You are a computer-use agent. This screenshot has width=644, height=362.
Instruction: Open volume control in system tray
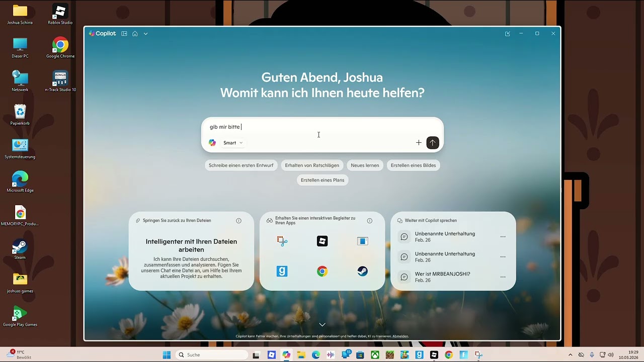tap(611, 355)
